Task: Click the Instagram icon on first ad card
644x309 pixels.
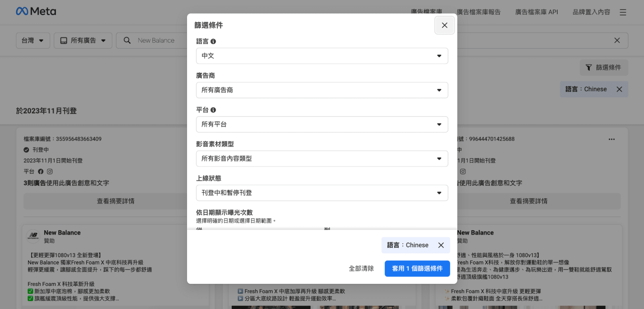Action: [x=50, y=171]
